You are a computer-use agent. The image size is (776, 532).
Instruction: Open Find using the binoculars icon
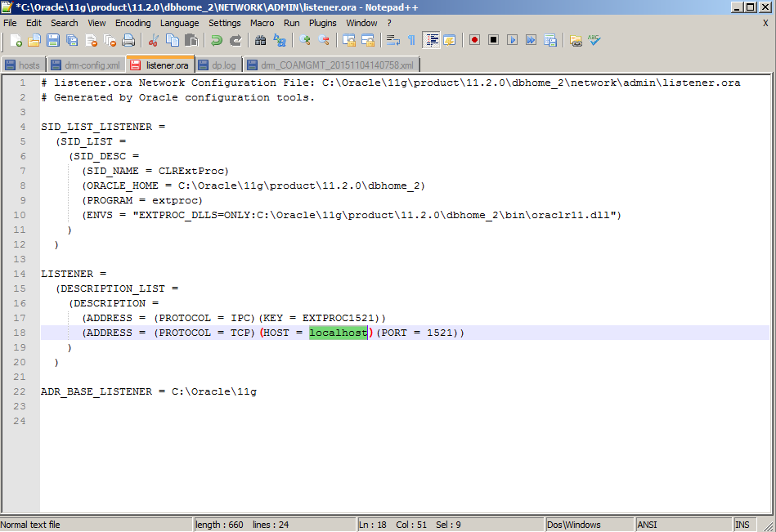[x=260, y=40]
